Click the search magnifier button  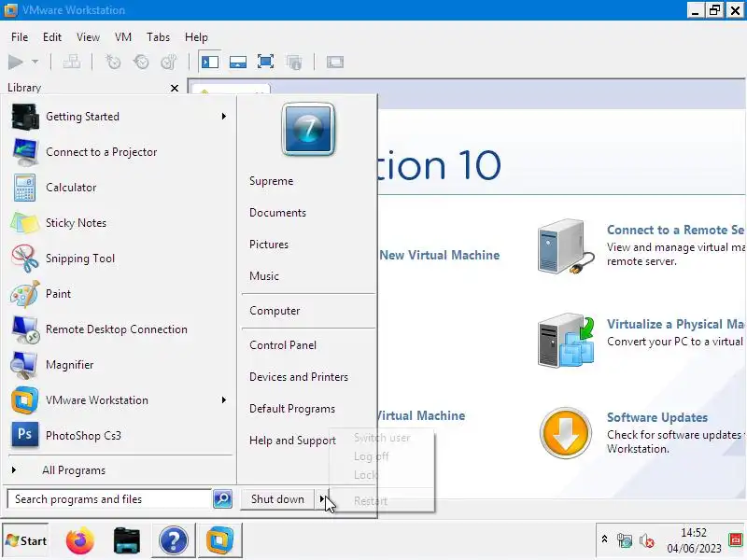(222, 499)
